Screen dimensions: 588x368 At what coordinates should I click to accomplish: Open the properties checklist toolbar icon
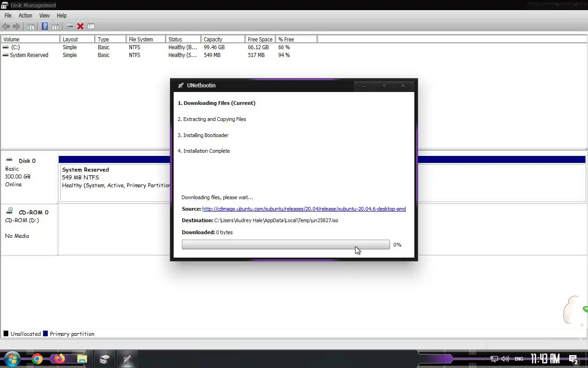(91, 27)
